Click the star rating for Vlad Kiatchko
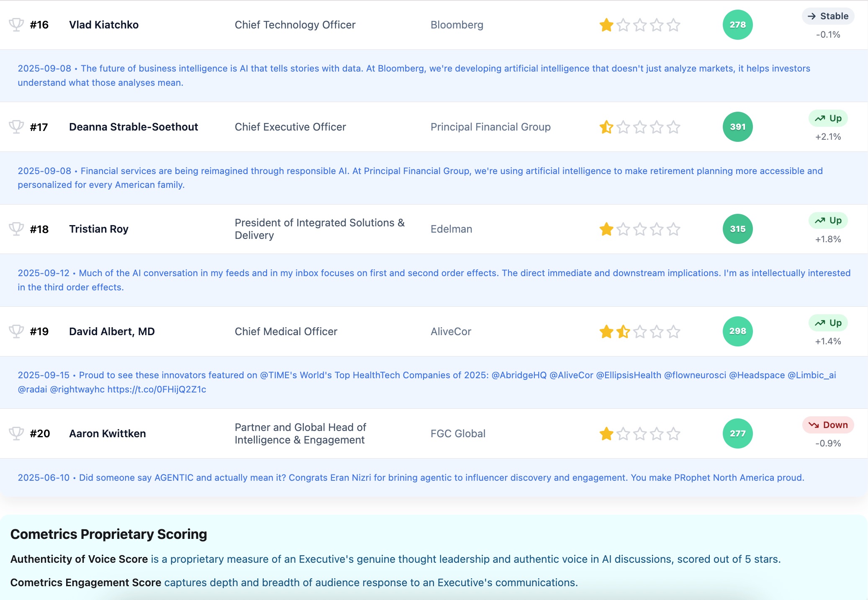Image resolution: width=868 pixels, height=600 pixels. pos(639,25)
